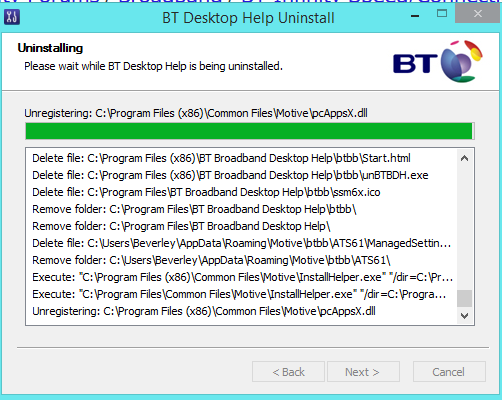Click the green uninstall progress bar
This screenshot has width=502, height=400.
point(250,131)
